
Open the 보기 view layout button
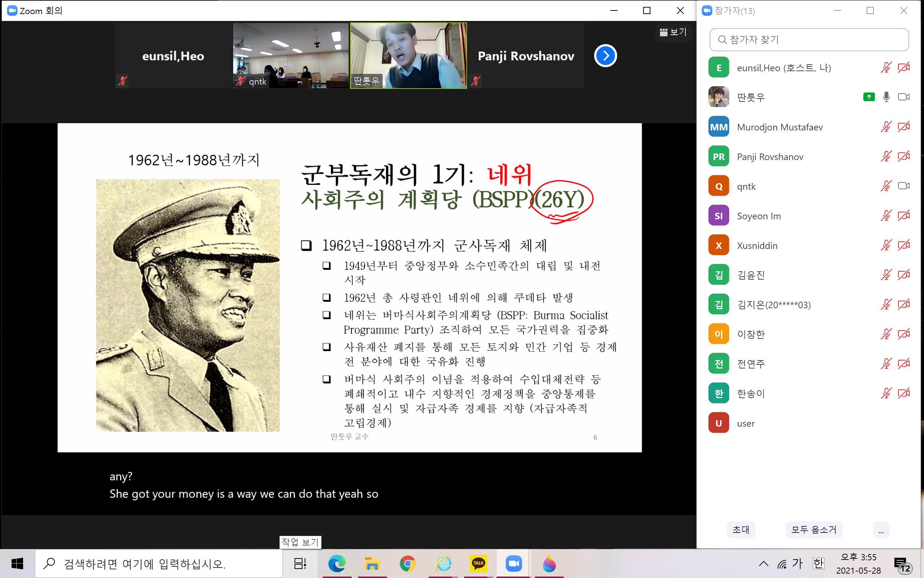click(673, 32)
